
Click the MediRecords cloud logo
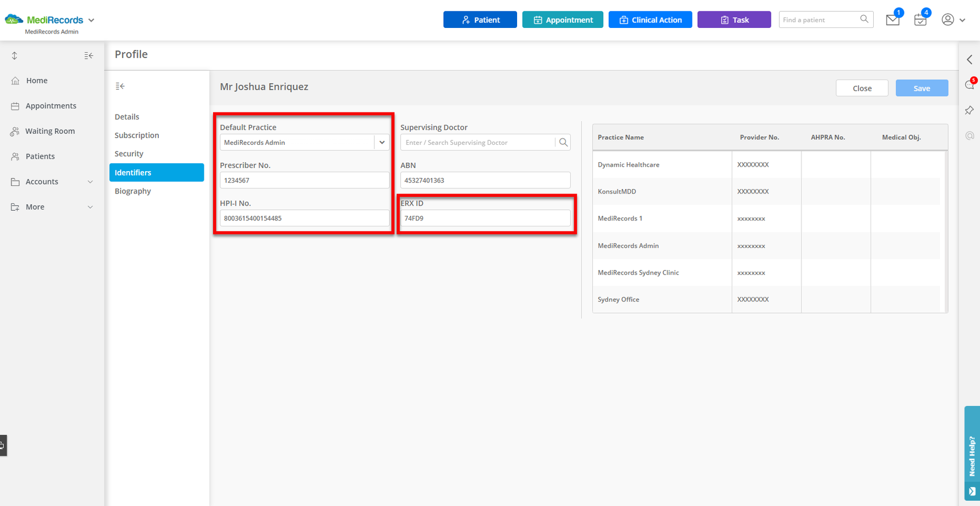[14, 20]
